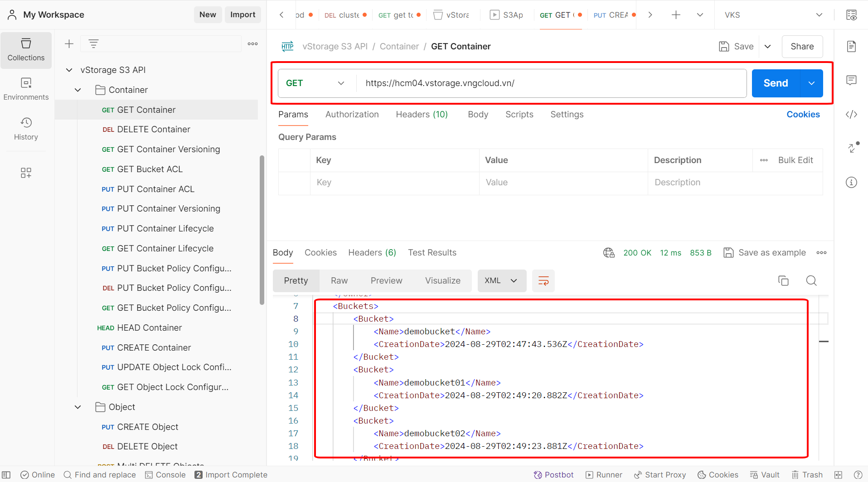Copy the response body to clipboard
The width and height of the screenshot is (868, 482).
pyautogui.click(x=783, y=281)
